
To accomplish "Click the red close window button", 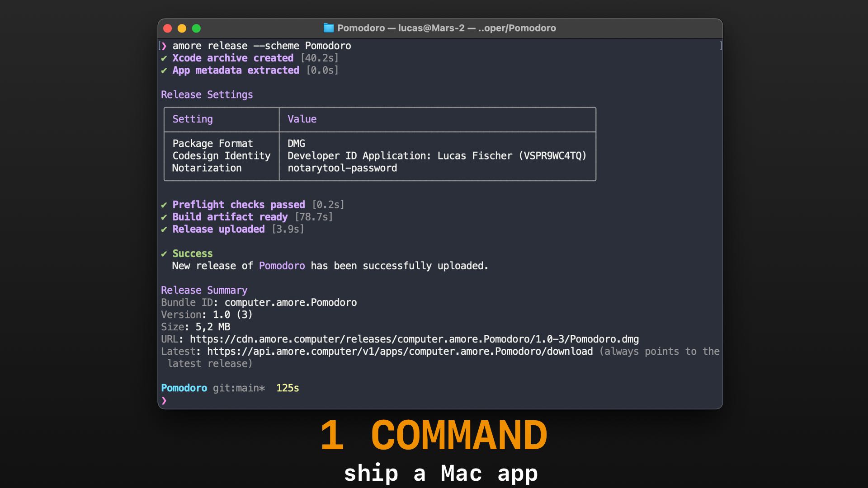I will [168, 28].
